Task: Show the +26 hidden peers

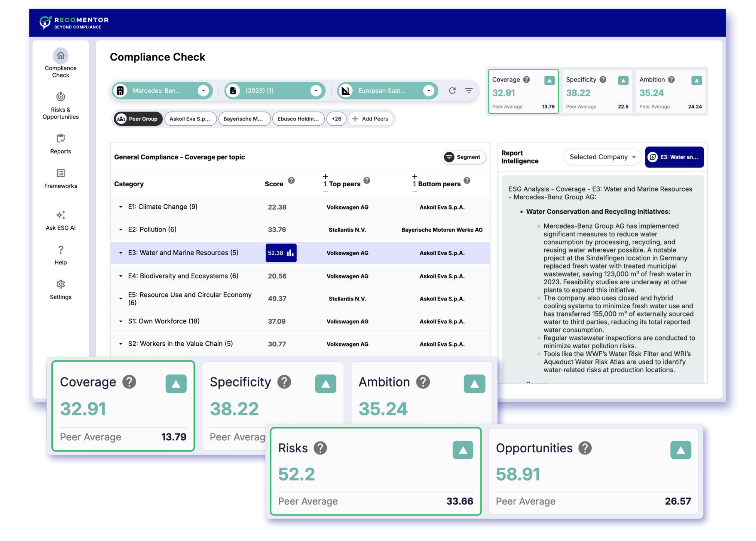Action: coord(336,119)
